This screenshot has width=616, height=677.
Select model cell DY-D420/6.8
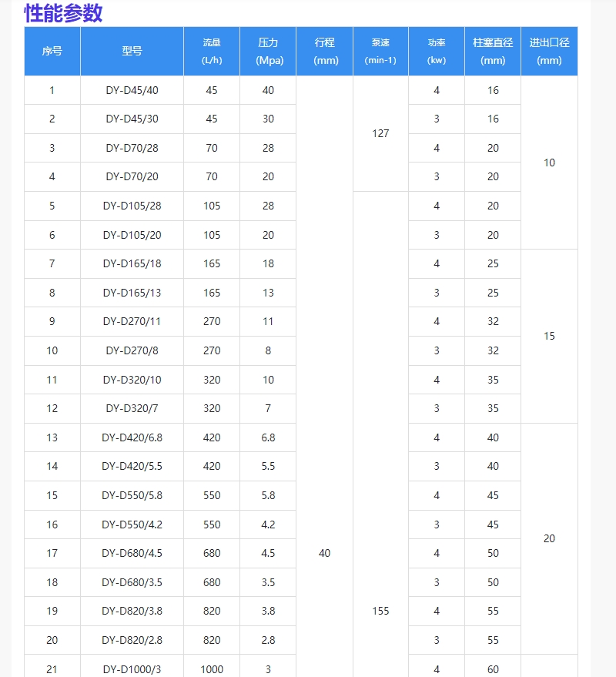click(x=132, y=437)
